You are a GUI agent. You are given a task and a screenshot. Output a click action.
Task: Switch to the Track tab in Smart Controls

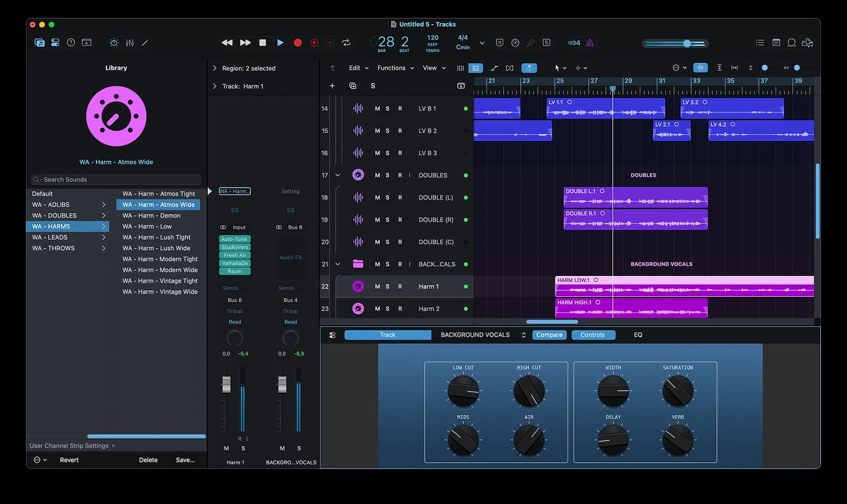click(388, 335)
